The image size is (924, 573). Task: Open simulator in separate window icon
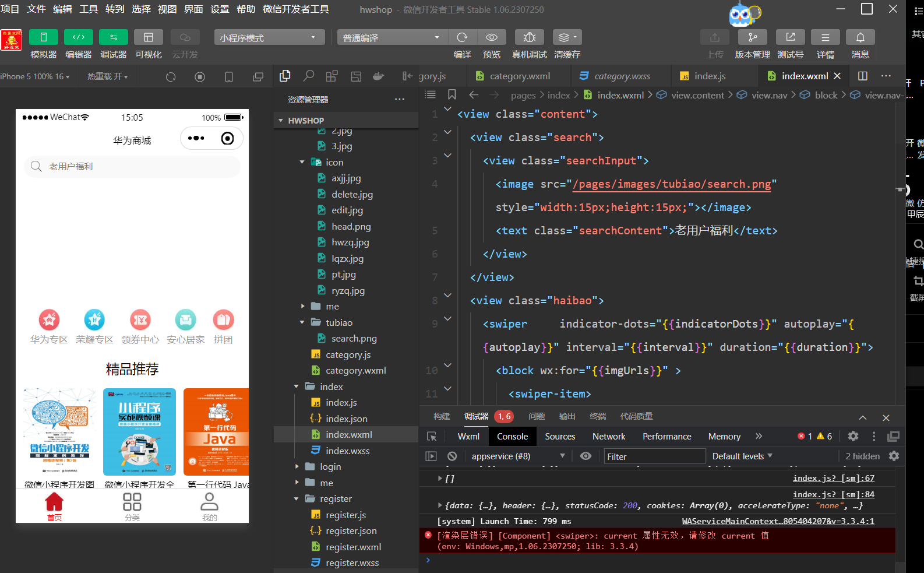(x=258, y=77)
